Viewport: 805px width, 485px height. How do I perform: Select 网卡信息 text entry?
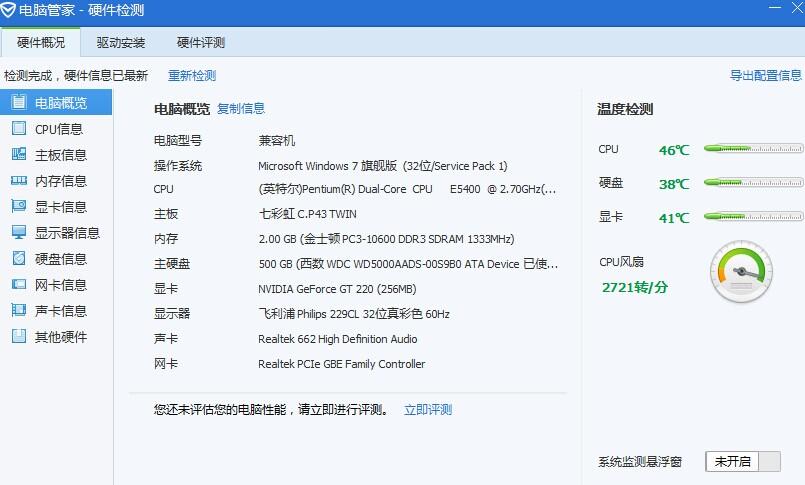click(x=61, y=285)
